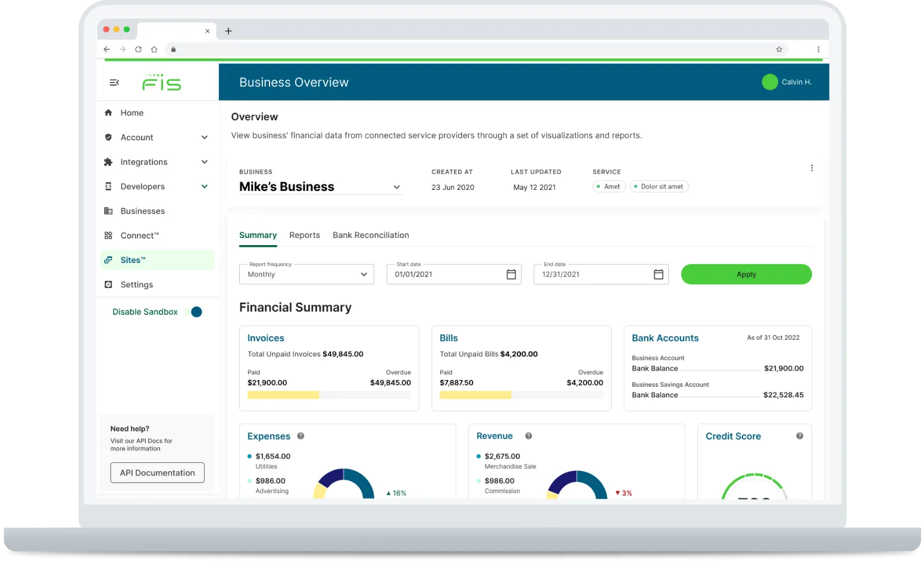This screenshot has width=924, height=564.
Task: Click the Home house icon in the sidebar
Action: [x=108, y=112]
